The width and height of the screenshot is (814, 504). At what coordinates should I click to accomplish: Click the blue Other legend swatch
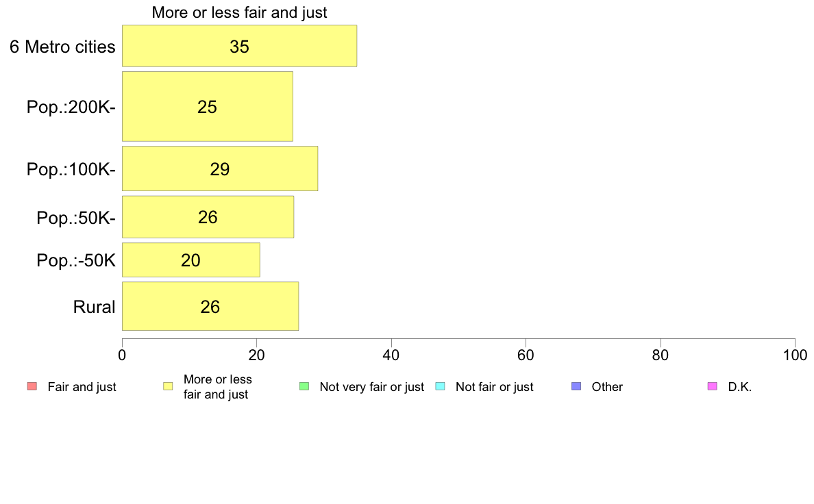(x=576, y=386)
